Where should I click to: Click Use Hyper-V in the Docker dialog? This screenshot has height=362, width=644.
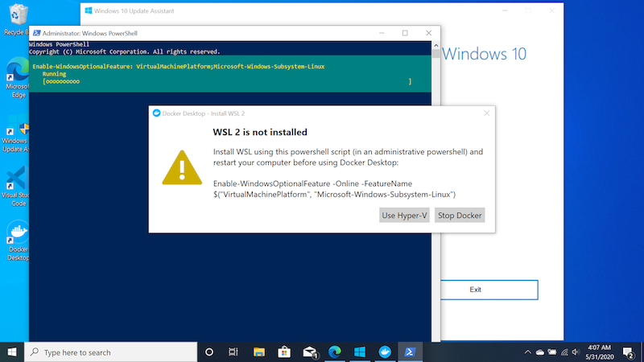pos(404,215)
